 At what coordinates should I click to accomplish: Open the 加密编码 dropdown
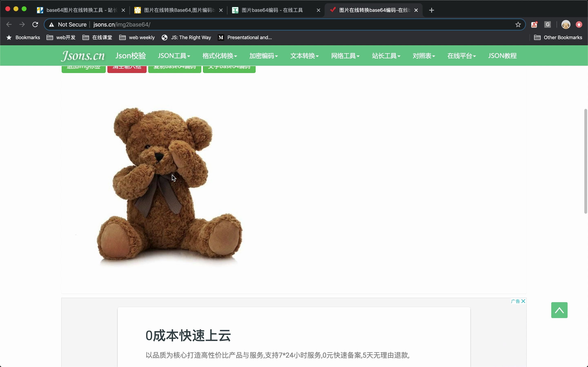pos(263,56)
